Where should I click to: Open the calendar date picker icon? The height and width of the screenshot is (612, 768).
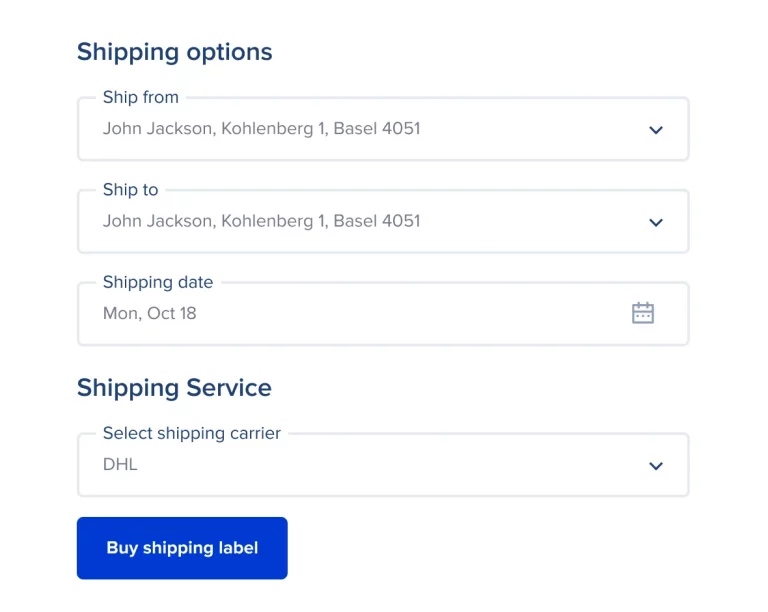click(x=643, y=313)
